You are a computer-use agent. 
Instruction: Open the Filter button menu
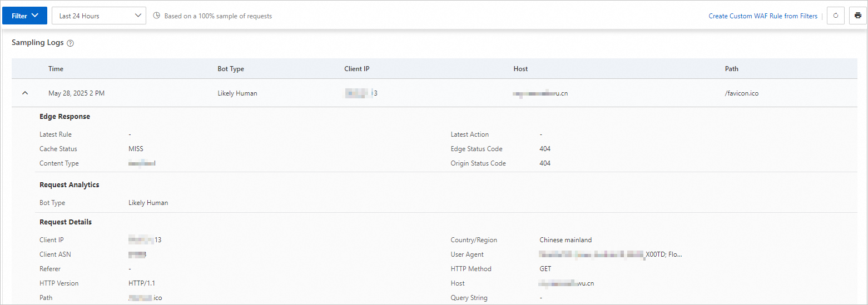coord(25,16)
